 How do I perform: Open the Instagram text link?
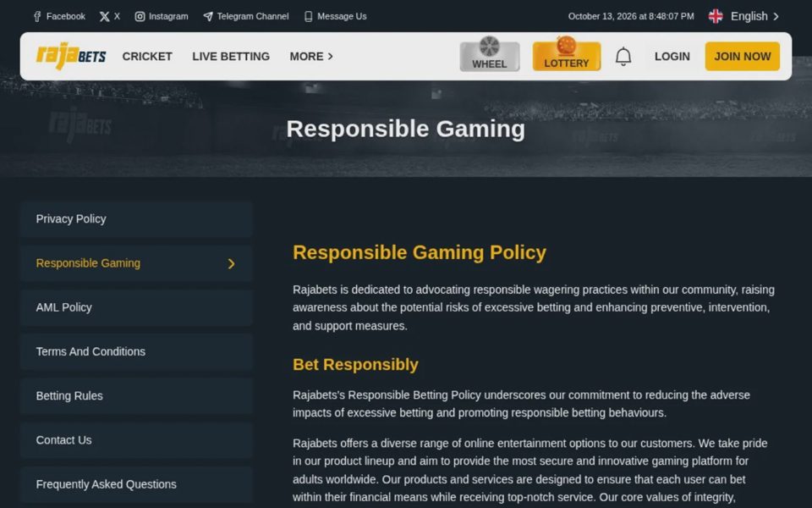point(168,17)
